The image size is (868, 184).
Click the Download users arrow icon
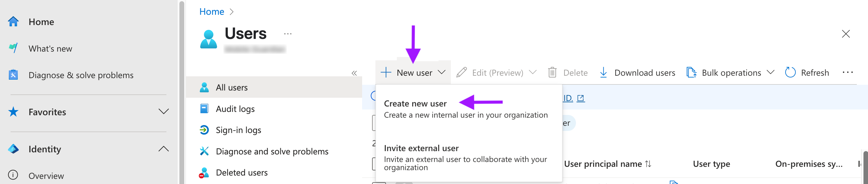point(603,73)
